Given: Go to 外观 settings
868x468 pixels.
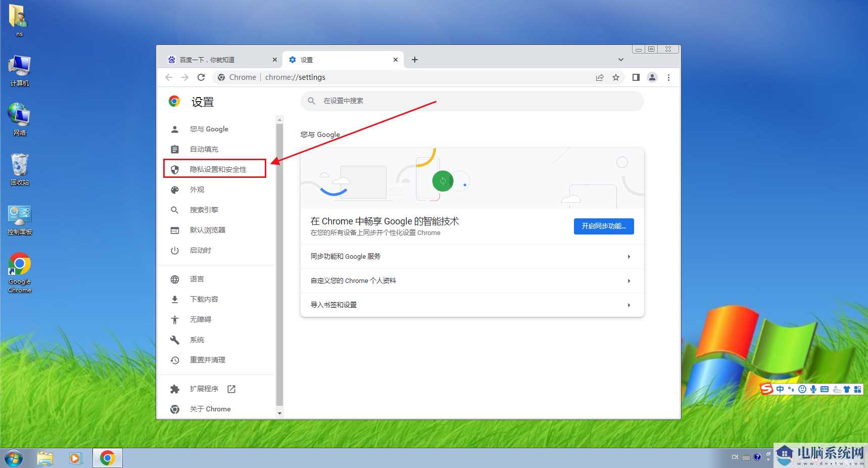Looking at the screenshot, I should coord(197,190).
